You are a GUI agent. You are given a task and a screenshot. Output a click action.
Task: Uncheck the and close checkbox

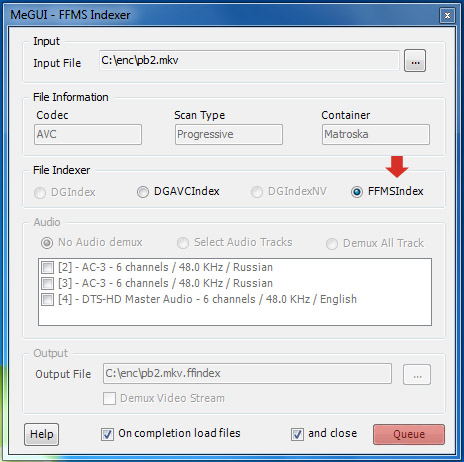(297, 434)
